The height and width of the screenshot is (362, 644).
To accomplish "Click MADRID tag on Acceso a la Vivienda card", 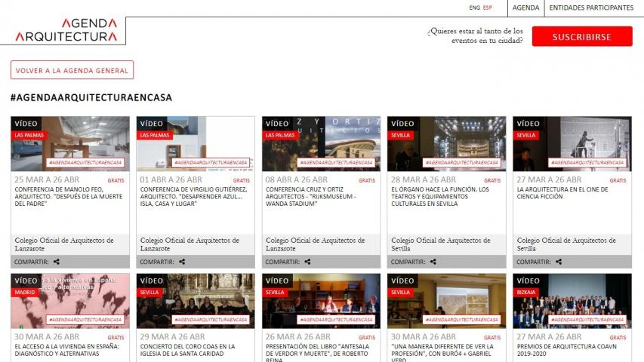I will click(25, 292).
